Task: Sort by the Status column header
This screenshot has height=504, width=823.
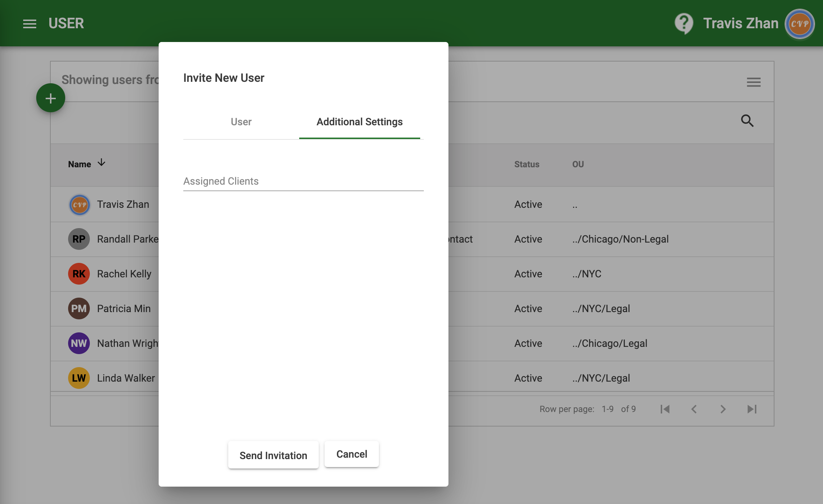Action: coord(527,164)
